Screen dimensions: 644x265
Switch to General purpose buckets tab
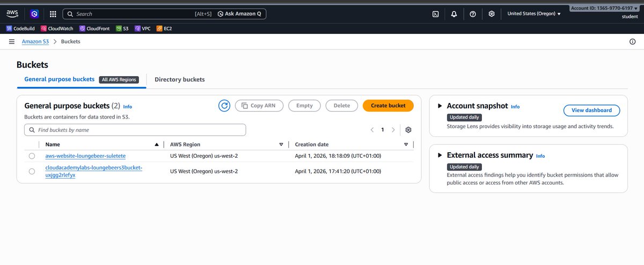(x=60, y=79)
